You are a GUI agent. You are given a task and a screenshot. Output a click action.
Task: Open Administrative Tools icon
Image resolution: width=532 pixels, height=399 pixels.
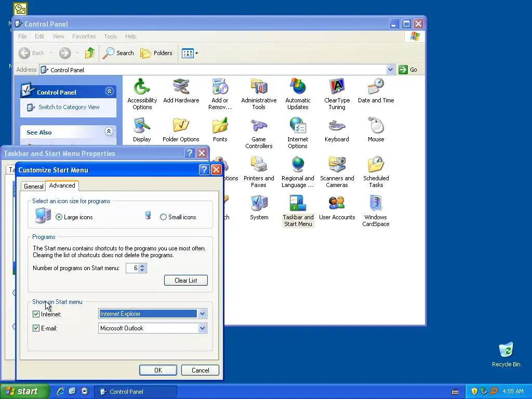pos(259,94)
